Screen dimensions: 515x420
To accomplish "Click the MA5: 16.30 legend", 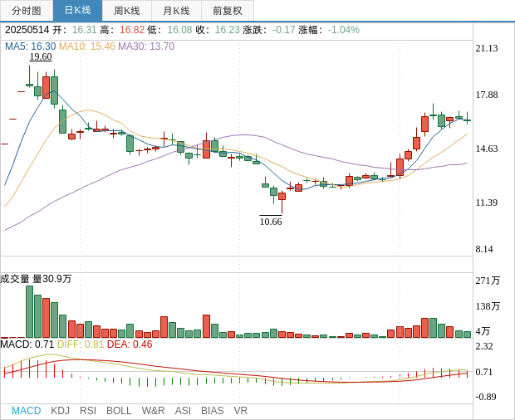I will pos(31,46).
